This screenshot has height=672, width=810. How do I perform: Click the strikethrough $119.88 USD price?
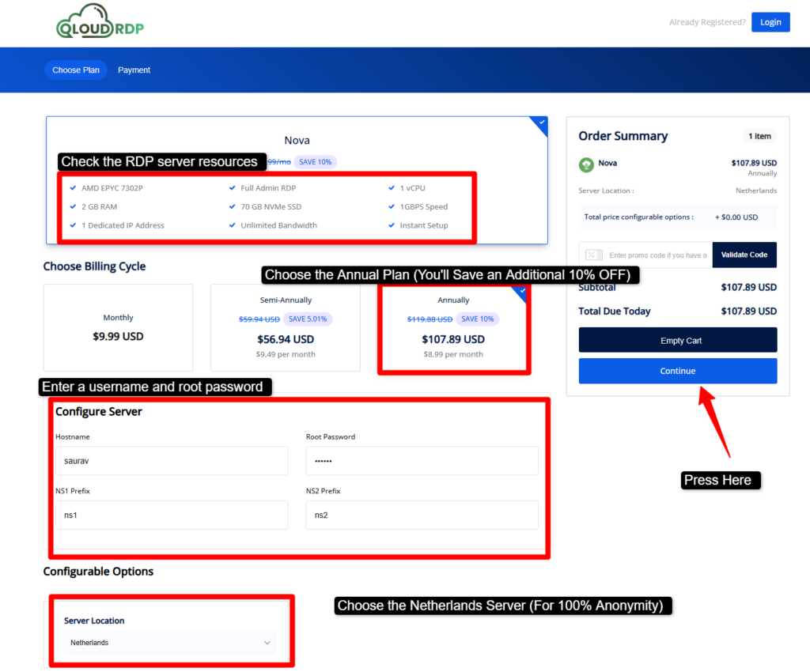point(430,319)
